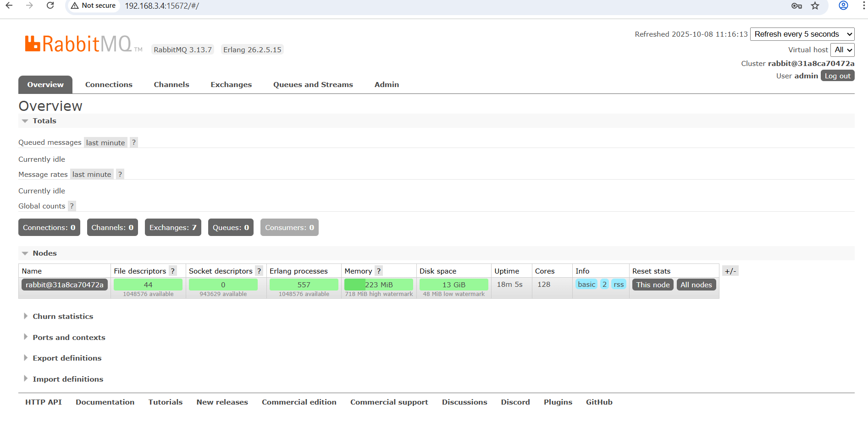Expand Export definitions
The image size is (868, 422).
[x=67, y=358]
